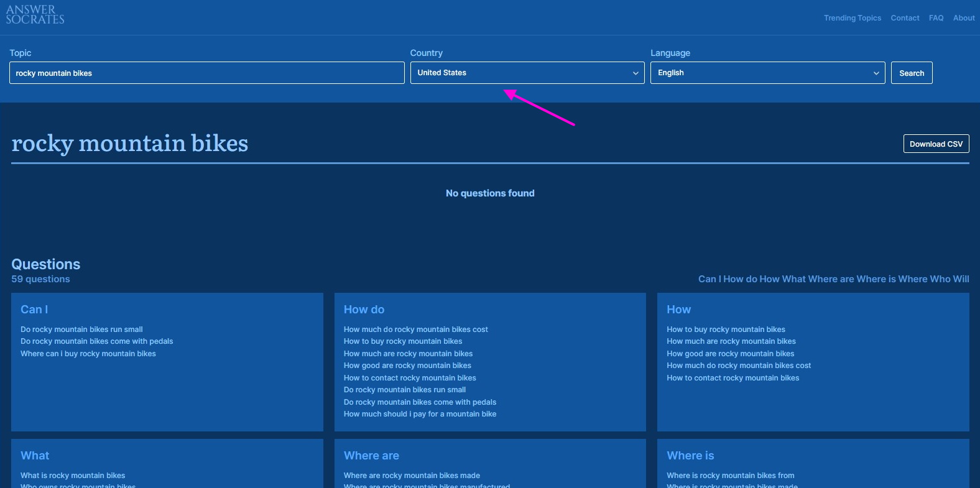This screenshot has height=488, width=980.
Task: Click 'What is rocky mountain bikes' question
Action: coord(73,476)
